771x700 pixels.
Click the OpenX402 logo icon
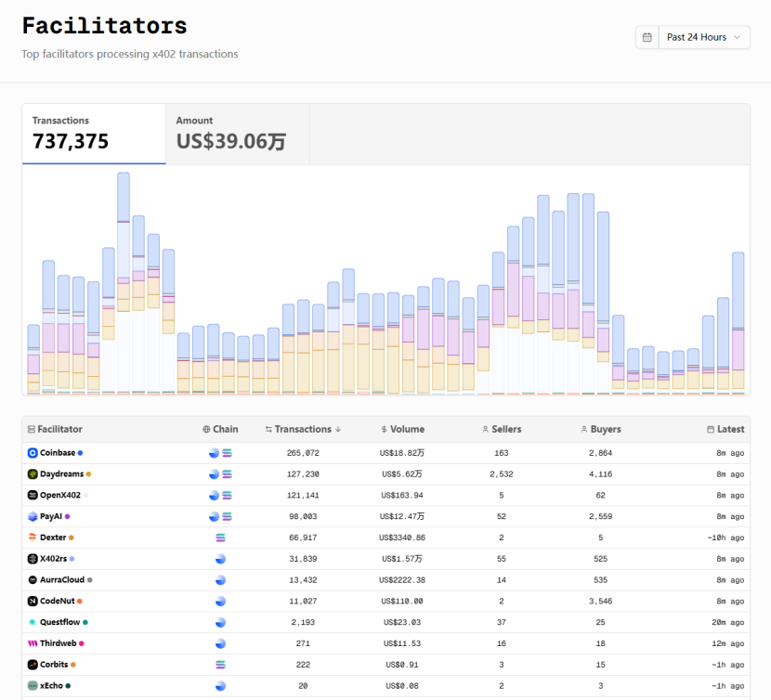point(33,496)
